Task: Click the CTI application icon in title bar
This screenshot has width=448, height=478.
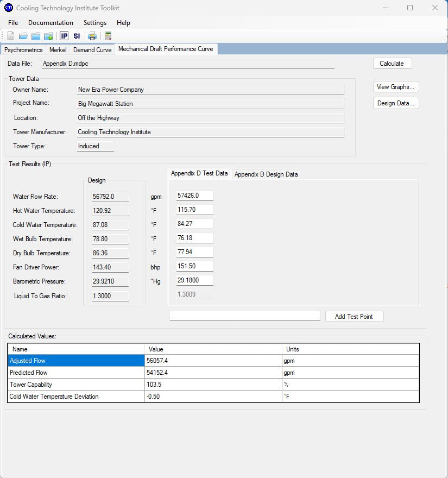Action: pos(9,8)
